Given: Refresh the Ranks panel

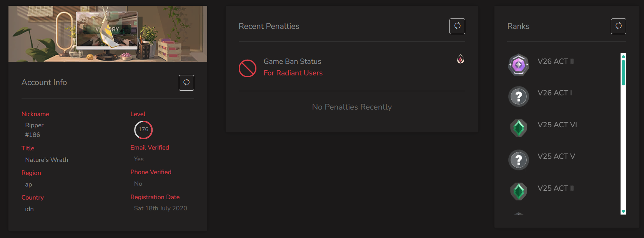Looking at the screenshot, I should pyautogui.click(x=619, y=26).
